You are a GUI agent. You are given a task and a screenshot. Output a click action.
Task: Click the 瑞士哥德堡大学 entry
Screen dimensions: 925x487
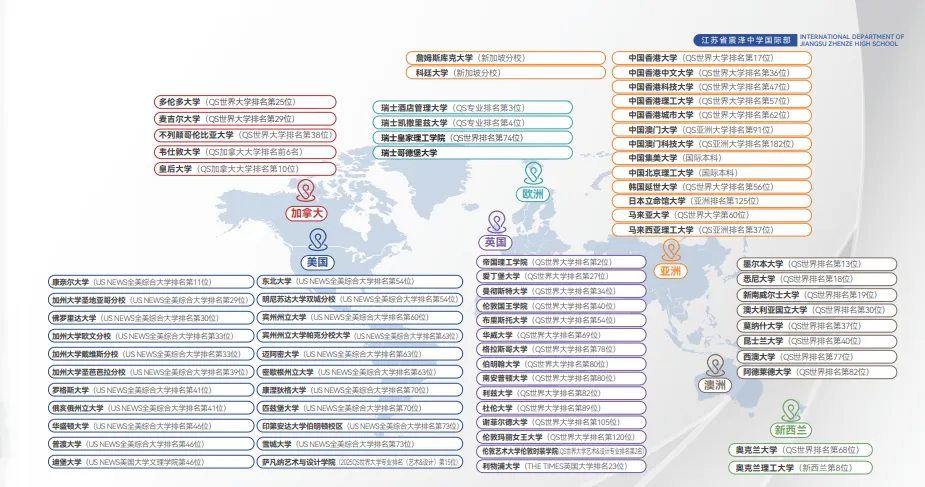pyautogui.click(x=473, y=153)
